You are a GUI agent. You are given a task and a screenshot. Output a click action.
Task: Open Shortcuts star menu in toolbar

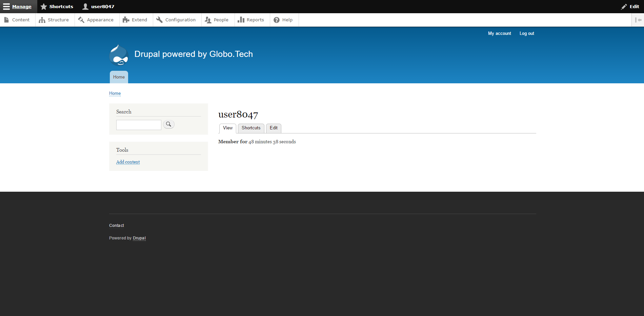[57, 6]
